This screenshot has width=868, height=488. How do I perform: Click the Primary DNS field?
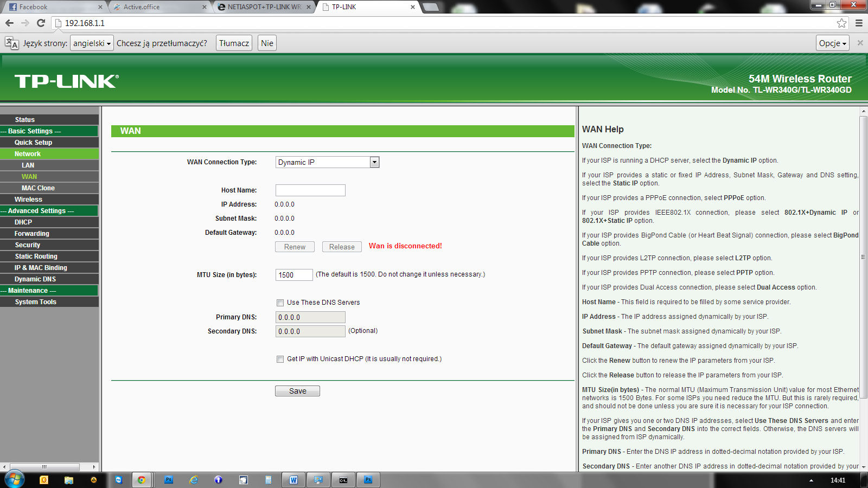point(310,317)
